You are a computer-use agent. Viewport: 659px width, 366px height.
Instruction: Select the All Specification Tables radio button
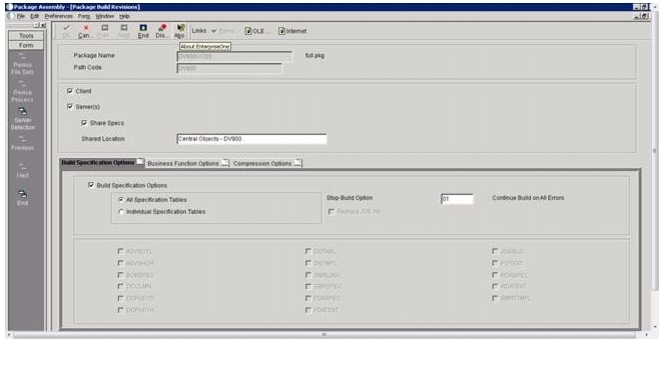pyautogui.click(x=121, y=200)
